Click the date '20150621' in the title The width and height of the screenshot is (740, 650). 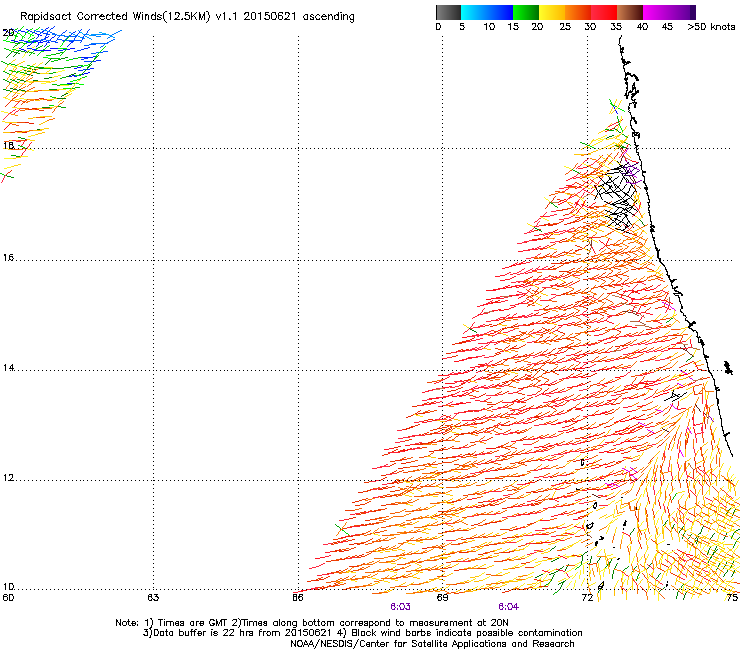point(270,16)
